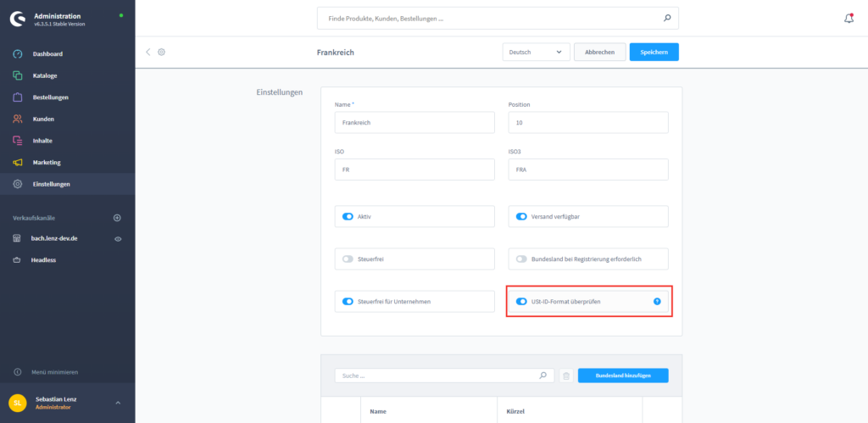Open the Deutsch language dropdown
Screen dimensions: 868x423
pos(536,52)
